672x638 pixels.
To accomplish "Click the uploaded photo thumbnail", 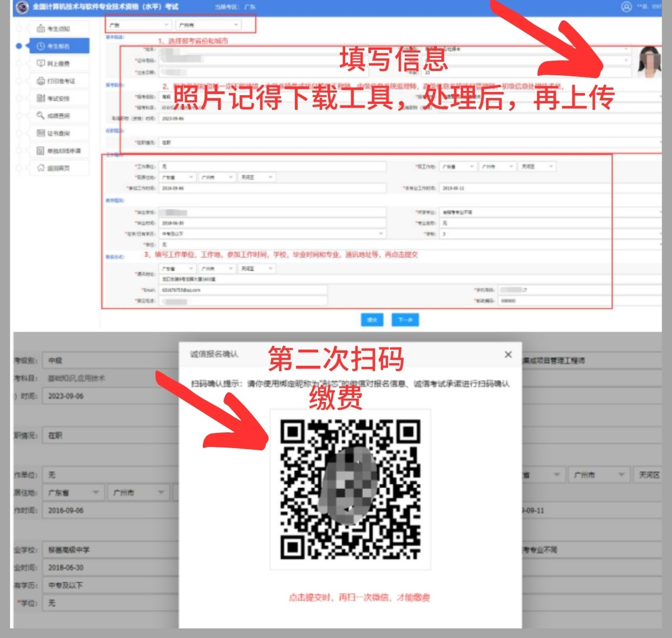I will [x=649, y=62].
